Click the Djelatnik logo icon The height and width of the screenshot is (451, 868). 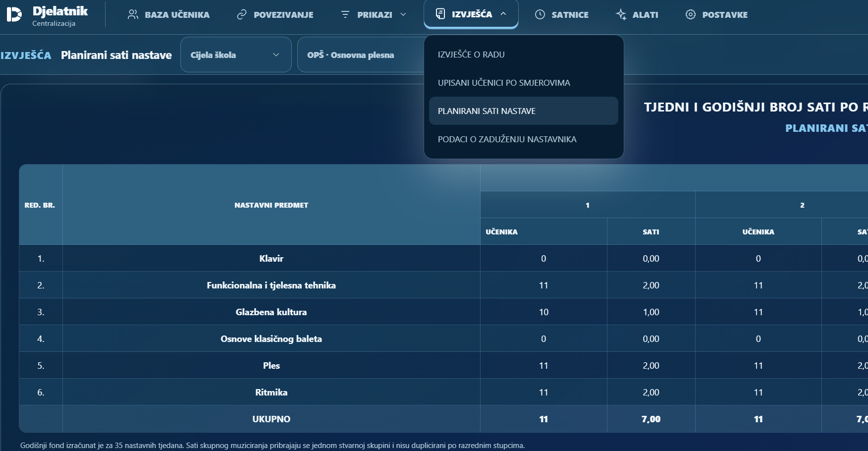coord(14,14)
